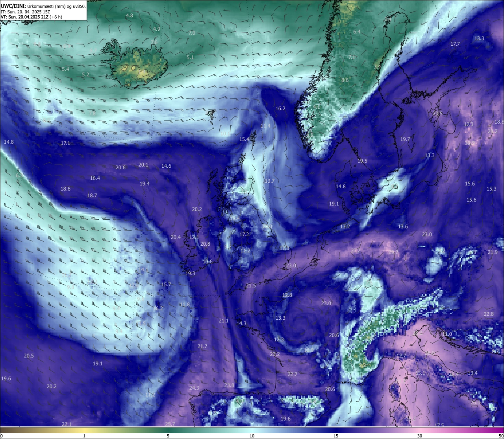The height and width of the screenshot is (439, 504).
Task: Click the 22.8 value at right edge
Action: pos(489,314)
